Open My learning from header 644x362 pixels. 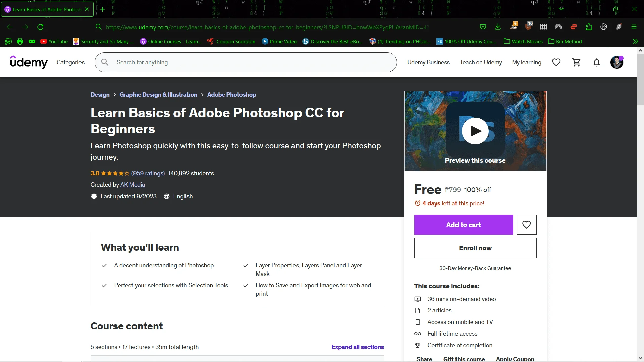point(527,62)
